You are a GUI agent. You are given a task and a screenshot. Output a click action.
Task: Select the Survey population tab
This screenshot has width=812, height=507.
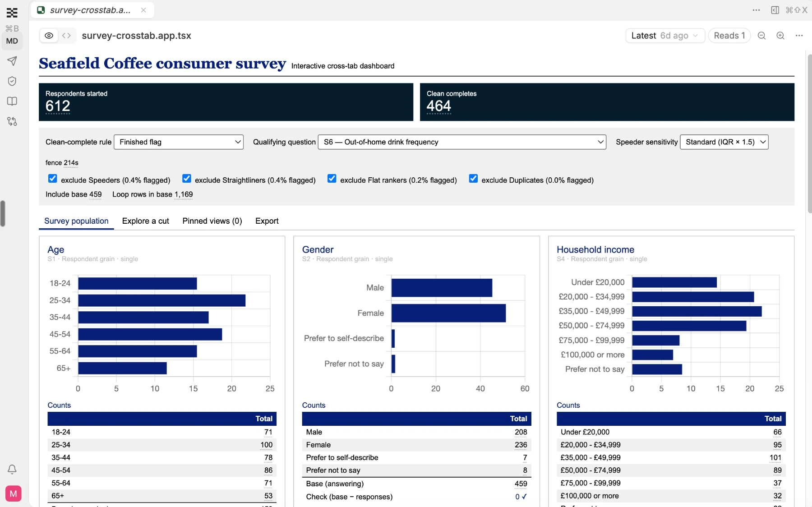(x=76, y=221)
